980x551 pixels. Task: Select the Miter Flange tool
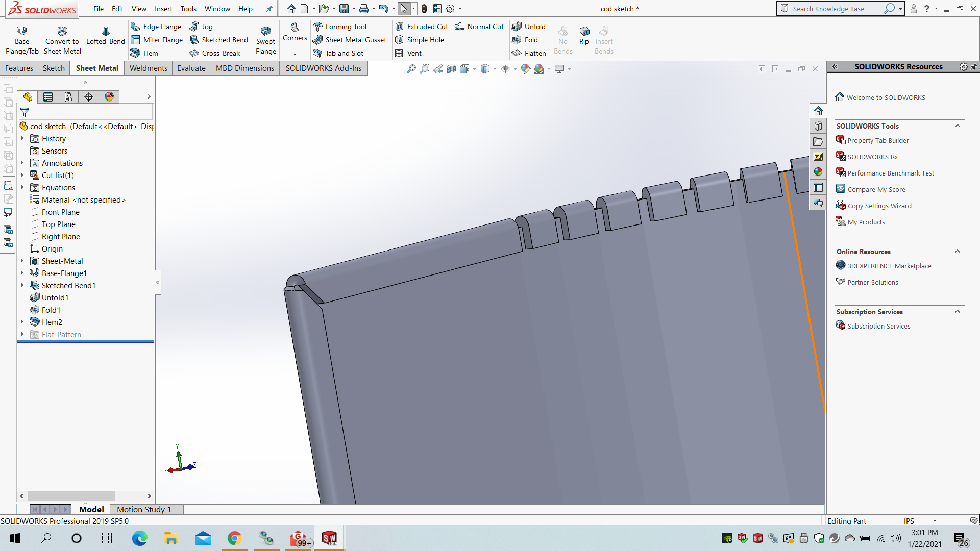[157, 40]
